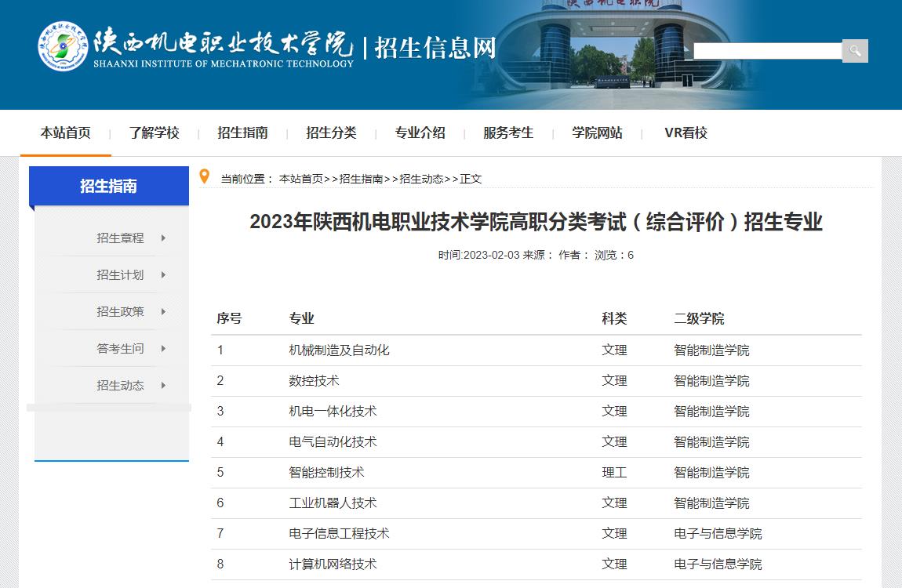Open the 服务考生 navigation menu
This screenshot has width=902, height=588.
(x=508, y=132)
